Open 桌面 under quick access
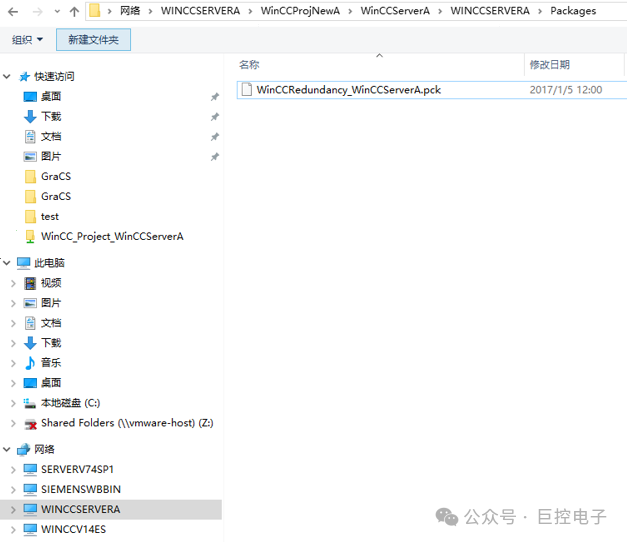Viewport: 627px width, 542px height. click(51, 96)
